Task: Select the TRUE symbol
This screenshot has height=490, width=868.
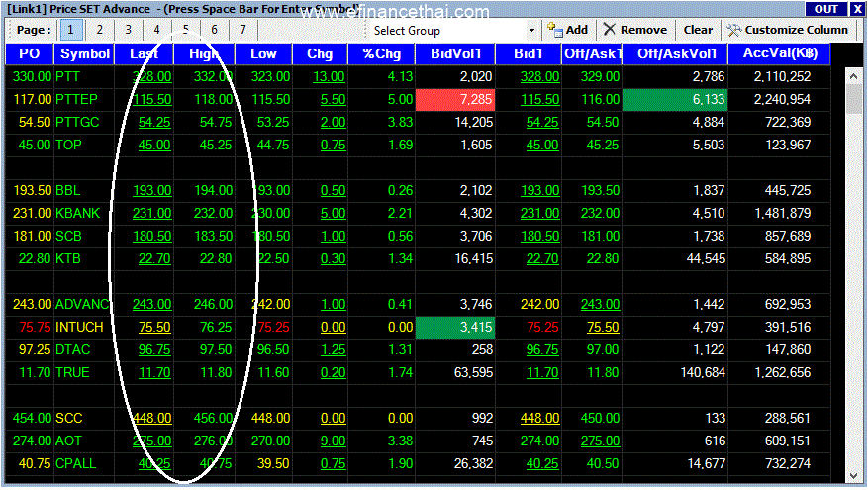Action: point(72,372)
